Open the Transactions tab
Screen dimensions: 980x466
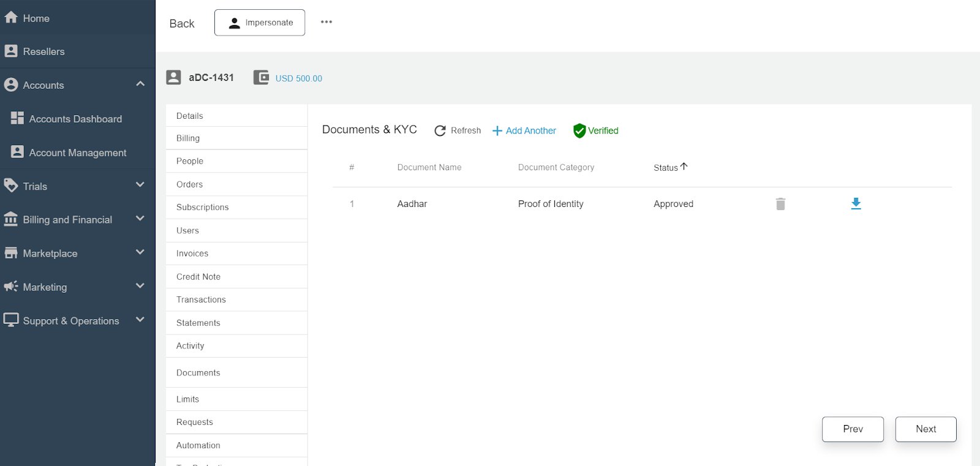(x=236, y=299)
